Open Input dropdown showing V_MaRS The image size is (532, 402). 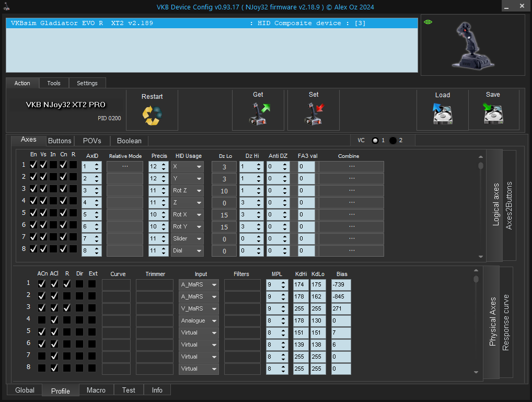click(199, 308)
